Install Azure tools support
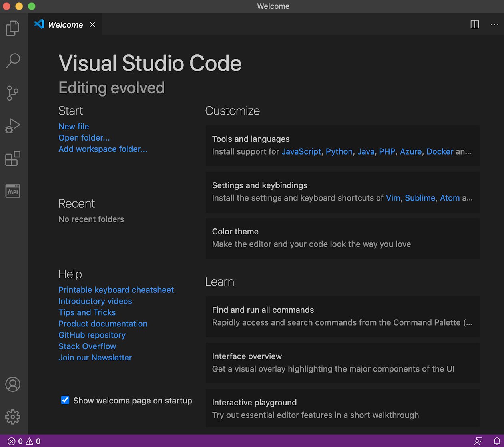This screenshot has width=504, height=447. pyautogui.click(x=411, y=152)
